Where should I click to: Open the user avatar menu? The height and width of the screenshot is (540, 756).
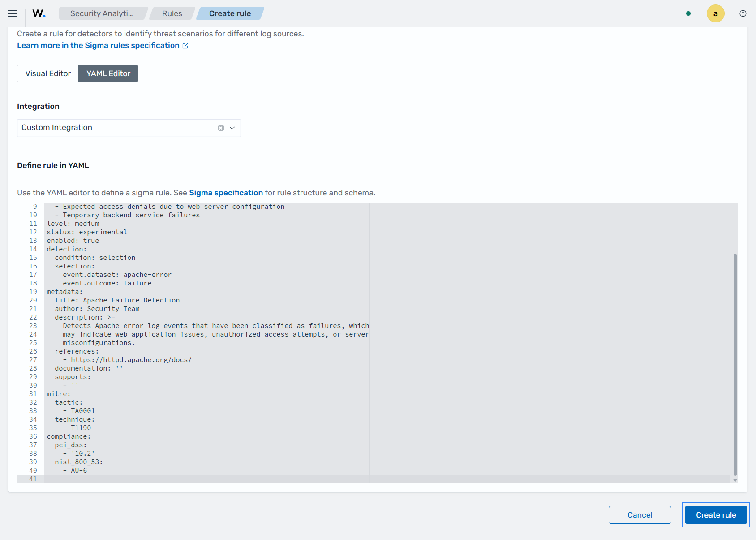[716, 13]
